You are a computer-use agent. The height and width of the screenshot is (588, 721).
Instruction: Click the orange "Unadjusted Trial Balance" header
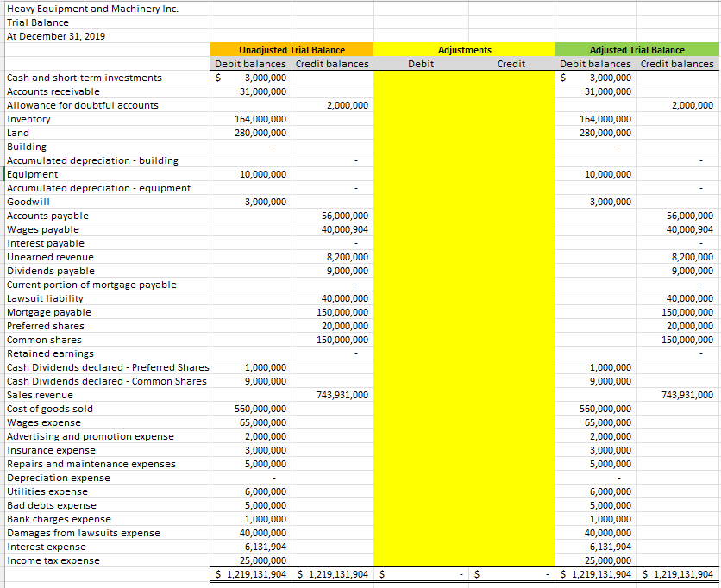(292, 49)
